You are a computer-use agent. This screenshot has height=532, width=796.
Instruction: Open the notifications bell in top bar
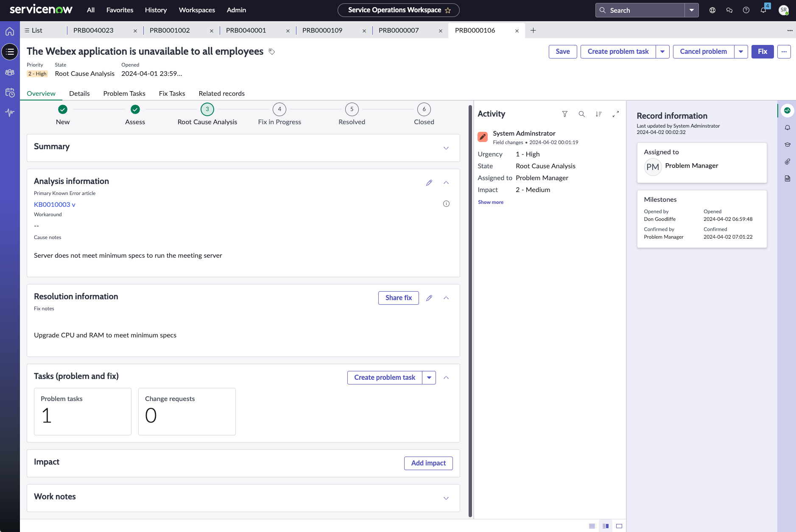point(763,10)
